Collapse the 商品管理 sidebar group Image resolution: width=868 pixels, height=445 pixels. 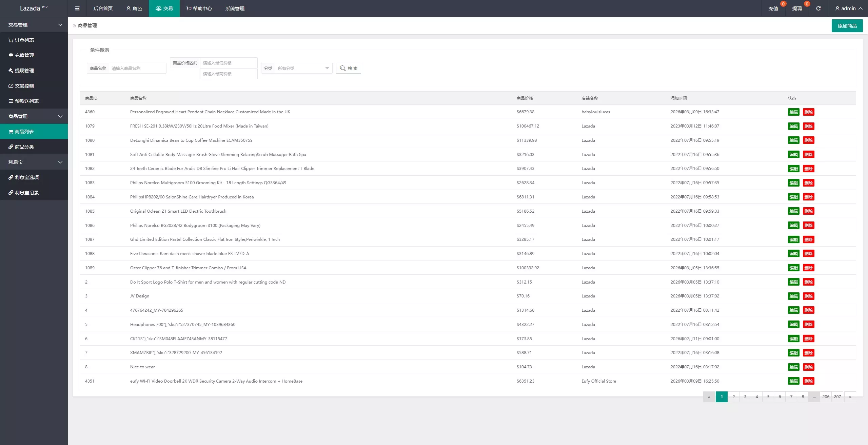[x=34, y=116]
